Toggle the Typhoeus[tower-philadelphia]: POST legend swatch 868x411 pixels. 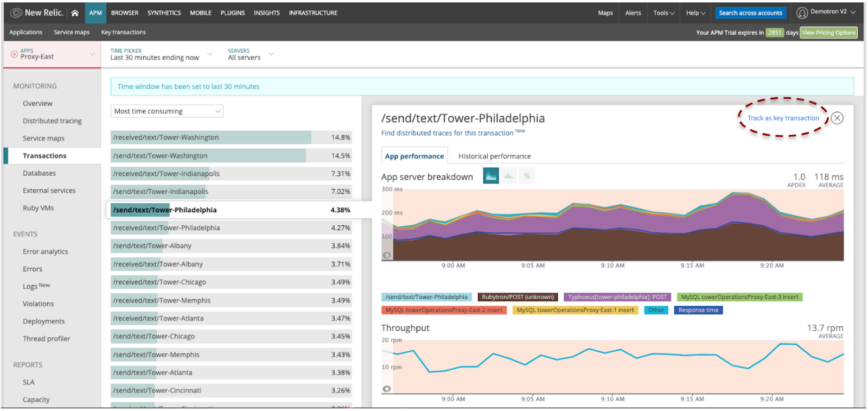[x=617, y=297]
